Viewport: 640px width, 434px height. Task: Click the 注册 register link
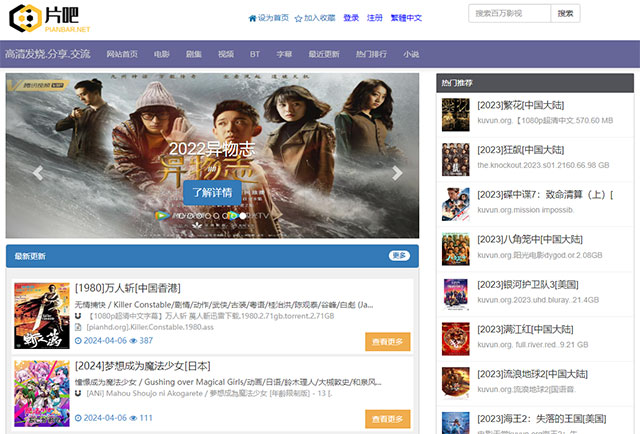tap(375, 18)
